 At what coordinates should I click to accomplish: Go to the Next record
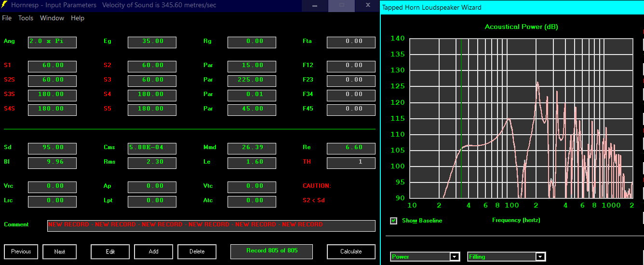60,251
